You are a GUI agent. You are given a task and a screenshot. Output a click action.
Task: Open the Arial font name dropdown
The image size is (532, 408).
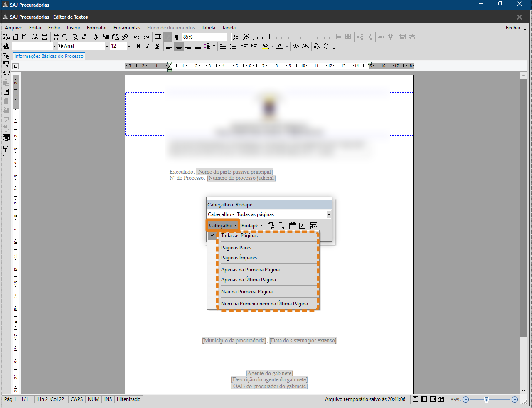(x=107, y=46)
